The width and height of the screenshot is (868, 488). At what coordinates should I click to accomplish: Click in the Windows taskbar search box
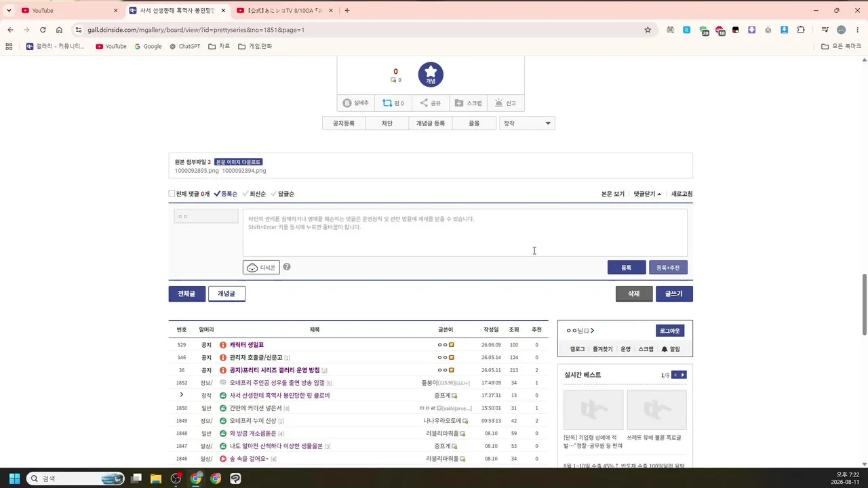(x=76, y=479)
